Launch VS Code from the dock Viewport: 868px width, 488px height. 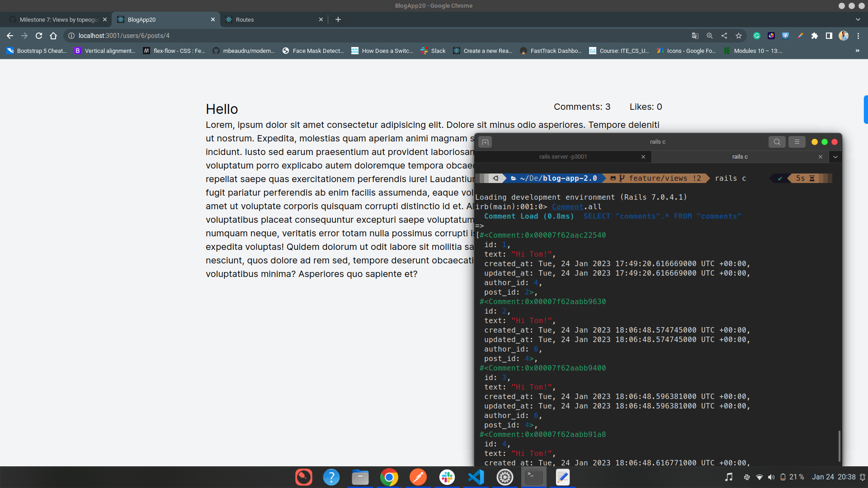[x=476, y=477]
